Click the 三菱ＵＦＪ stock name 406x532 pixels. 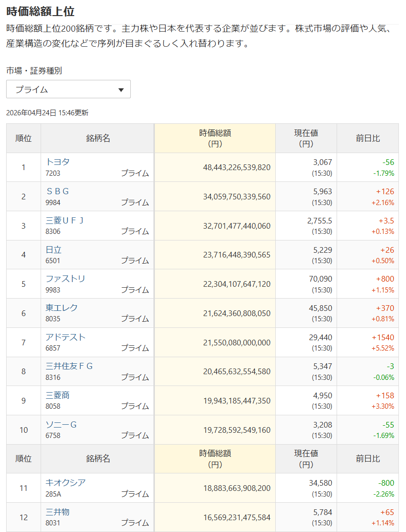pyautogui.click(x=65, y=220)
